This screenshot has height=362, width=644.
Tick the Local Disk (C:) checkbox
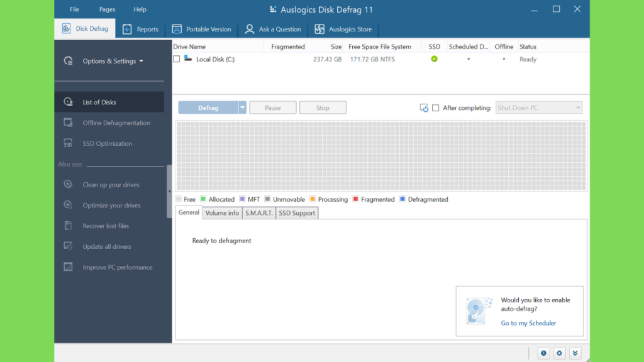(x=177, y=59)
